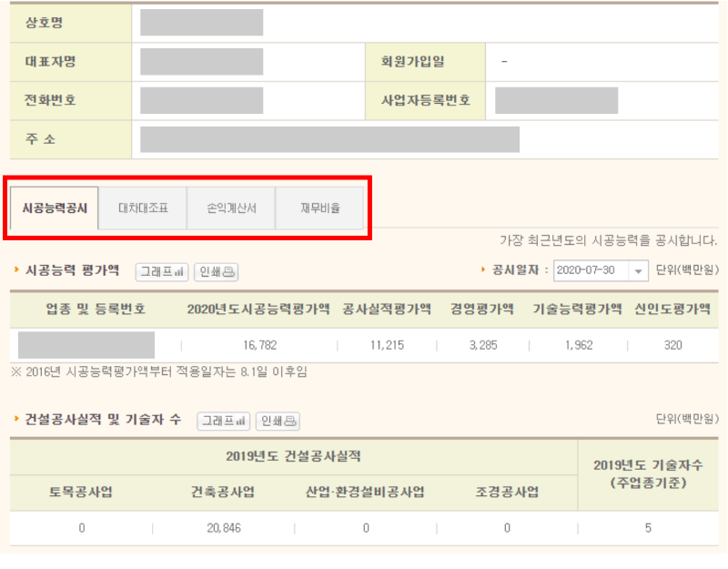Click the 건축공사업 column header
Viewport: 728px width, 569px height.
(223, 492)
